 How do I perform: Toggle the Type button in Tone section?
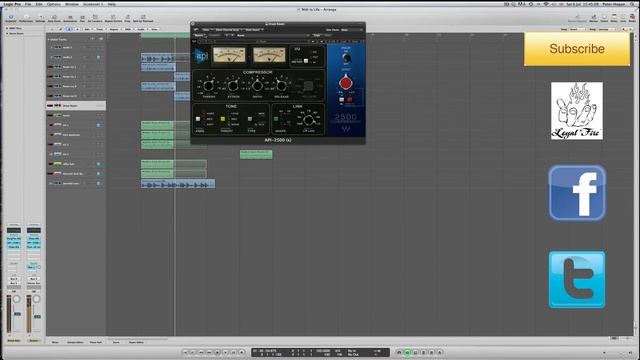click(250, 119)
